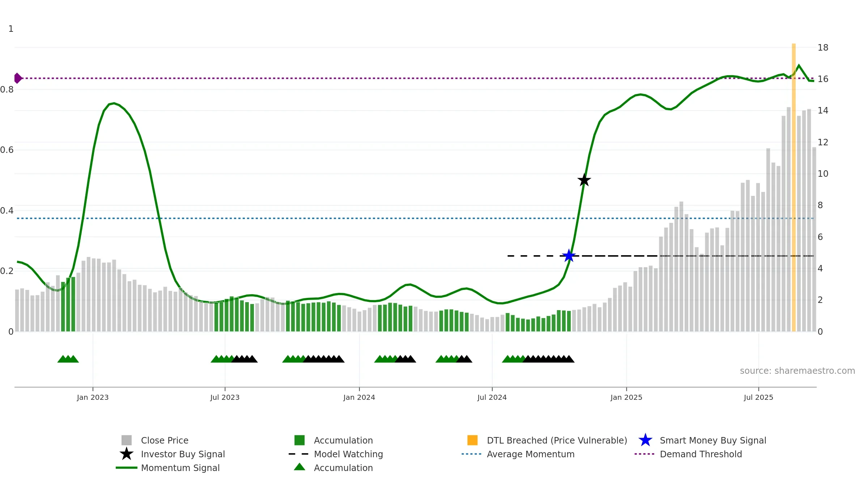The height and width of the screenshot is (488, 868).
Task: Click the Jan 2025 axis tick label
Action: click(x=626, y=397)
